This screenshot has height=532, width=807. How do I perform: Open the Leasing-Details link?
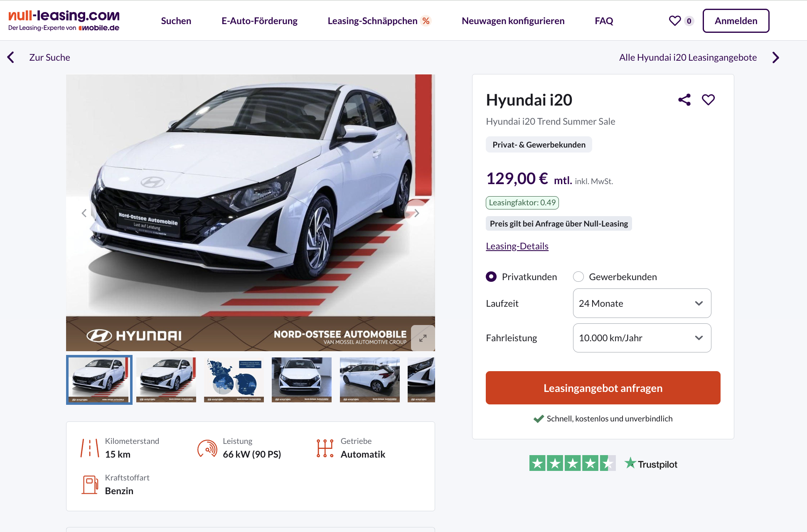517,246
